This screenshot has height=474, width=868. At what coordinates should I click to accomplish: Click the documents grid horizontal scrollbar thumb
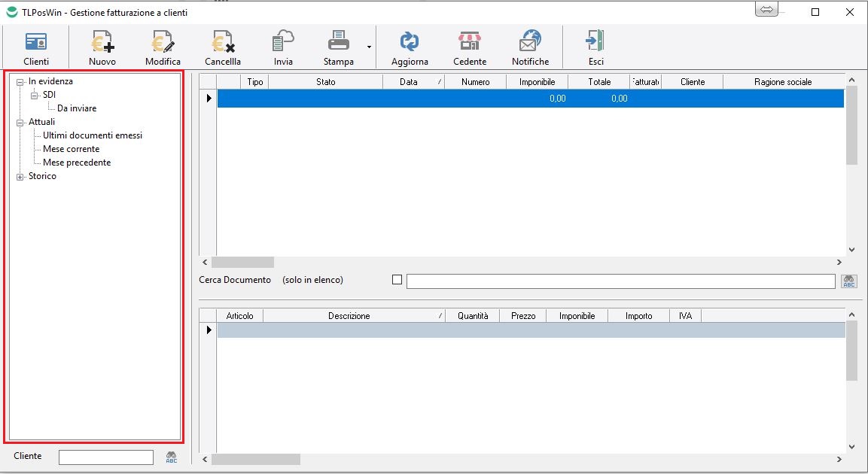pyautogui.click(x=242, y=263)
